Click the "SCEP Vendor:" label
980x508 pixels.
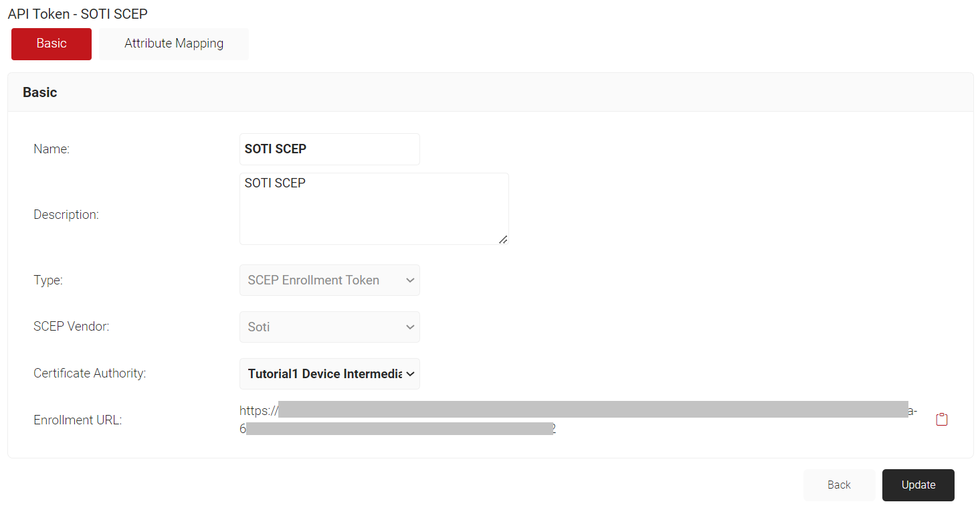(x=72, y=327)
